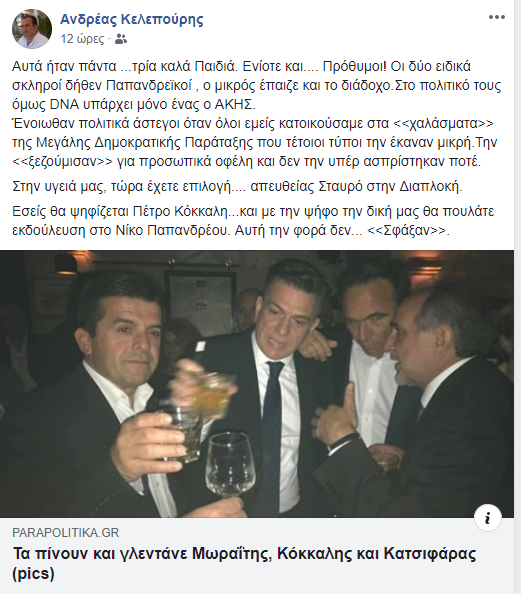The width and height of the screenshot is (521, 594).
Task: Open the three-dot post options menu
Action: (x=496, y=17)
